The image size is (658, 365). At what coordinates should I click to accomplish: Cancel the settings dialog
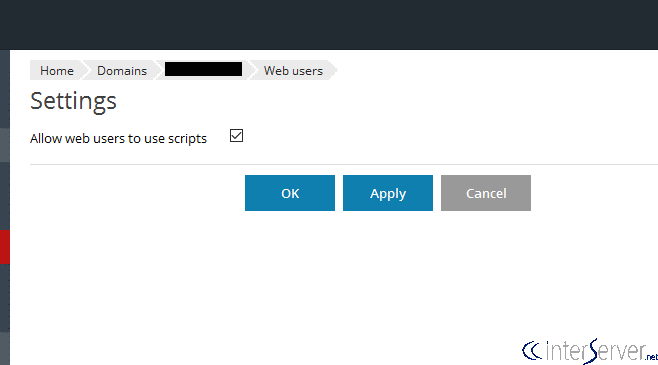click(486, 193)
